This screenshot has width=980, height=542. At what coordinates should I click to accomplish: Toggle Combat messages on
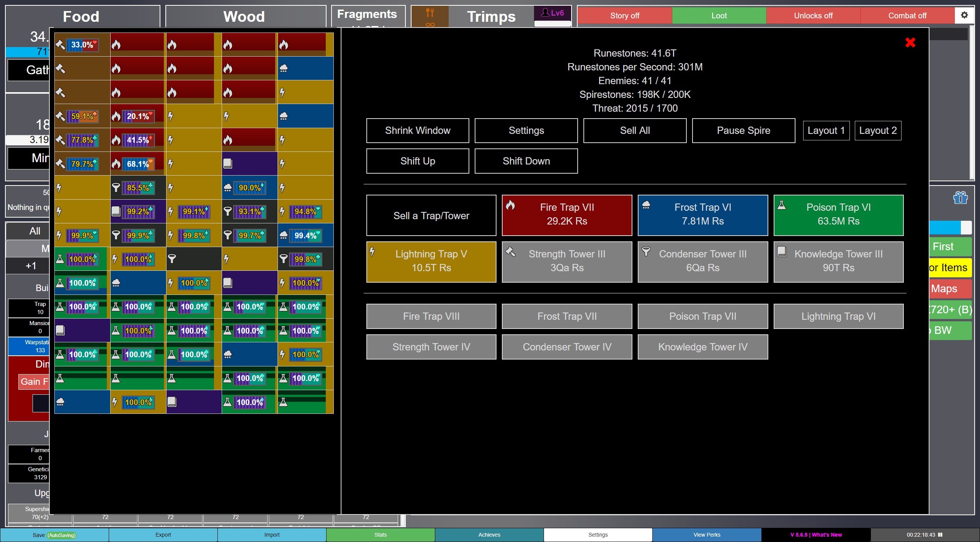(x=908, y=16)
